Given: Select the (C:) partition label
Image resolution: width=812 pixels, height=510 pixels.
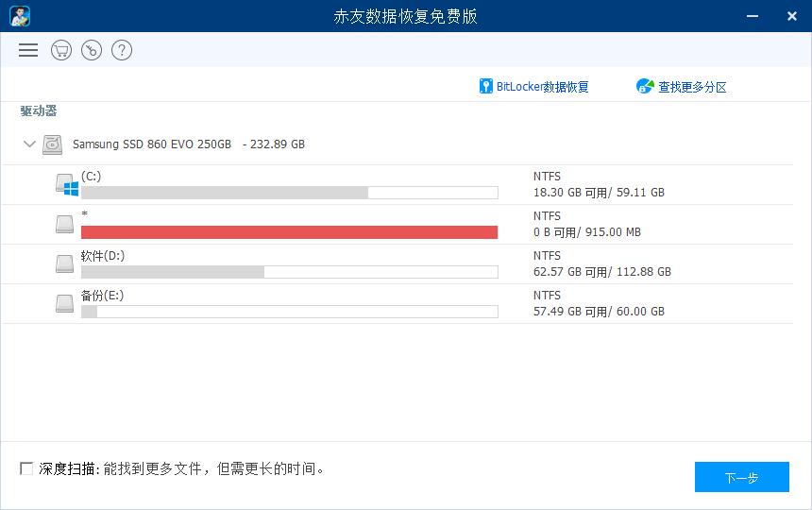Looking at the screenshot, I should coord(92,176).
